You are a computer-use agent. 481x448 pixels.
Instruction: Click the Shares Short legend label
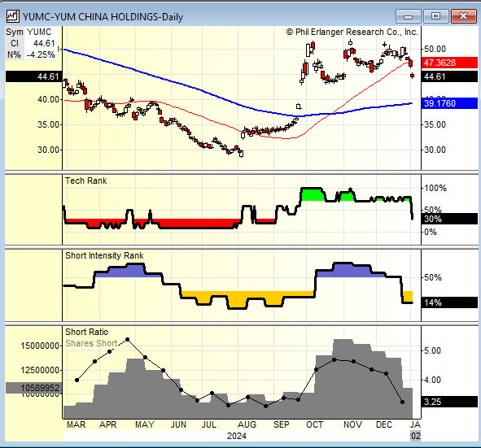91,343
